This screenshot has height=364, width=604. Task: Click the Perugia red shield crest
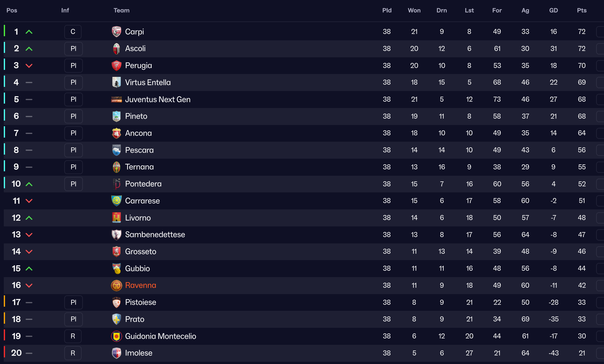pyautogui.click(x=117, y=65)
